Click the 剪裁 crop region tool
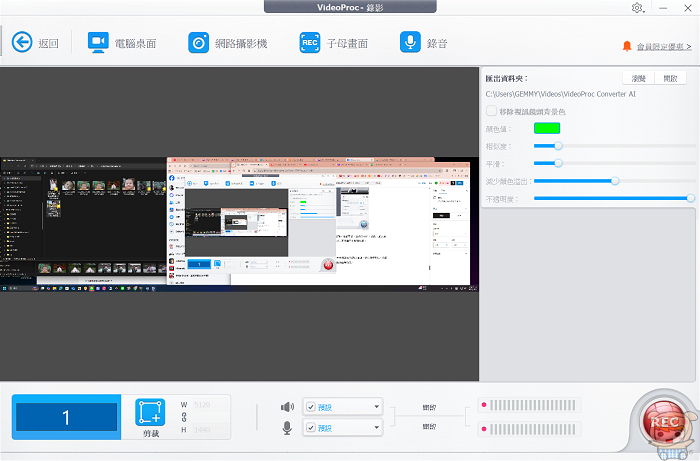 (x=149, y=417)
